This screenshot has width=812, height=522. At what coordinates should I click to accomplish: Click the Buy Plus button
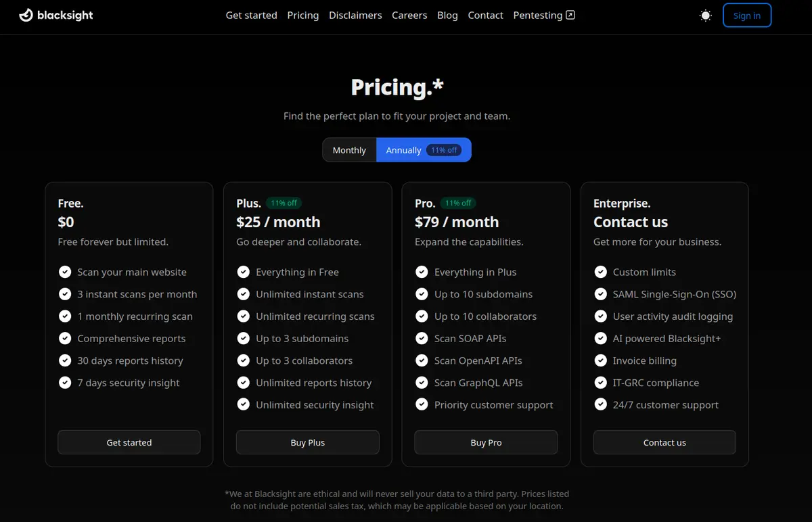pos(308,442)
